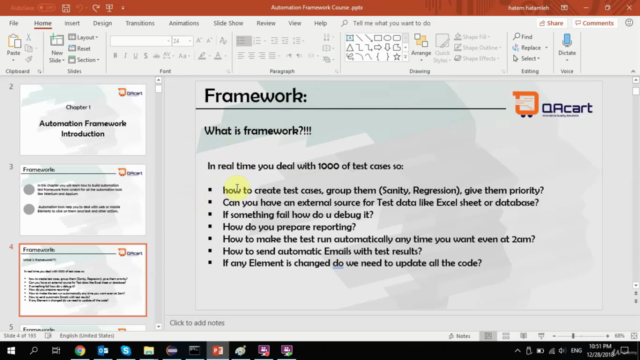Screen dimensions: 640x360
Task: Click the language English (United States) status
Action: point(87,336)
